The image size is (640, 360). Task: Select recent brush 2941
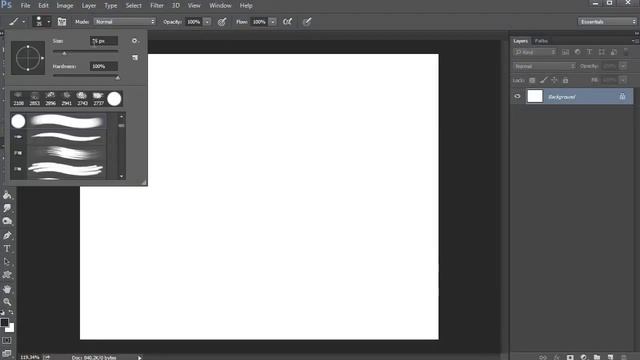[67, 99]
